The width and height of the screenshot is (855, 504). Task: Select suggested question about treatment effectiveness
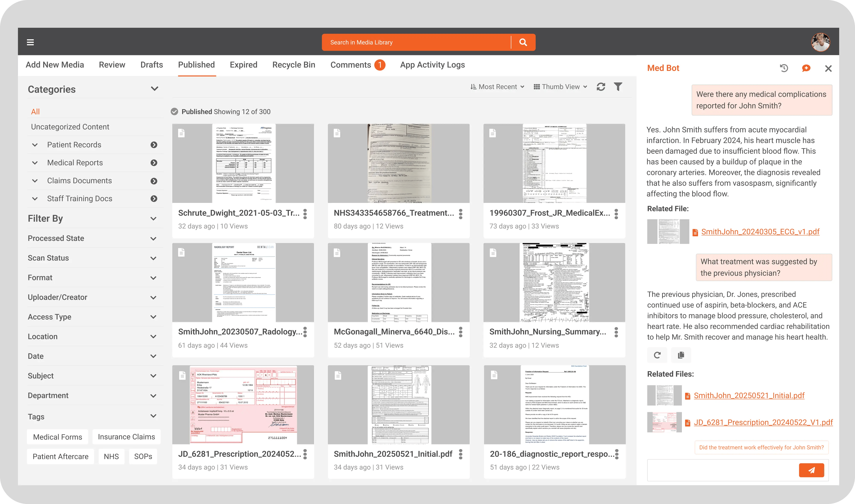pyautogui.click(x=761, y=448)
